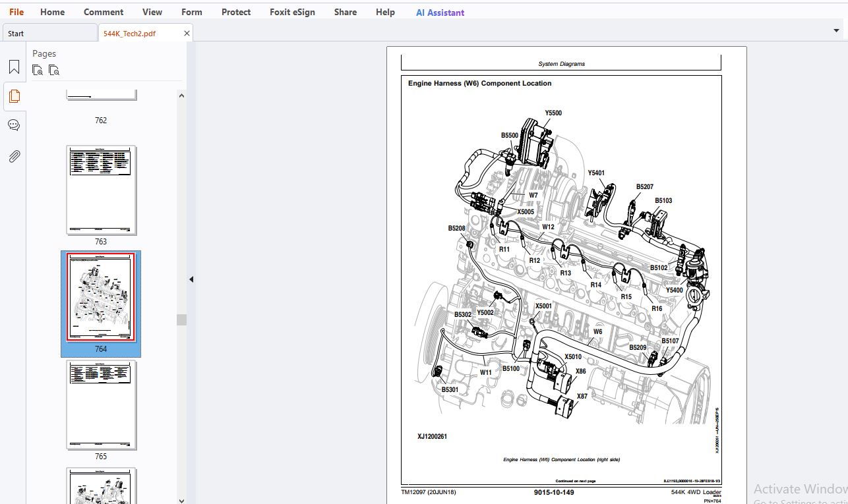Open the tab list dropdown arrow
The image size is (848, 504).
[837, 30]
